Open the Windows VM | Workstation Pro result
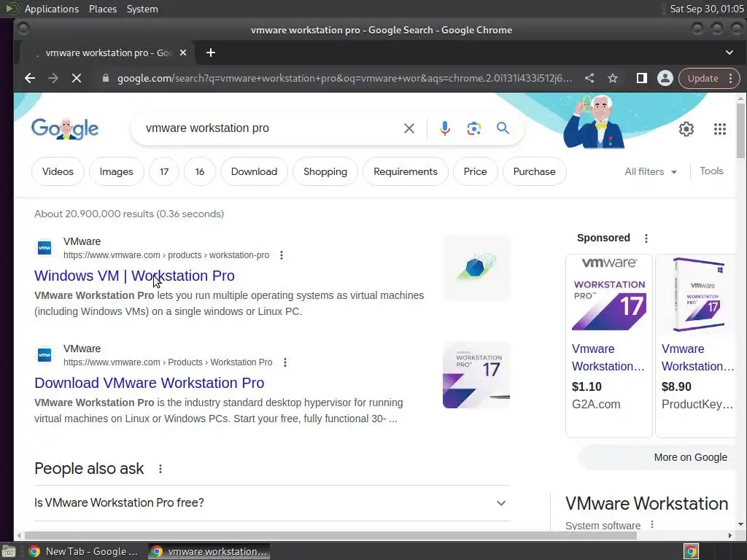The height and width of the screenshot is (560, 747). click(134, 276)
